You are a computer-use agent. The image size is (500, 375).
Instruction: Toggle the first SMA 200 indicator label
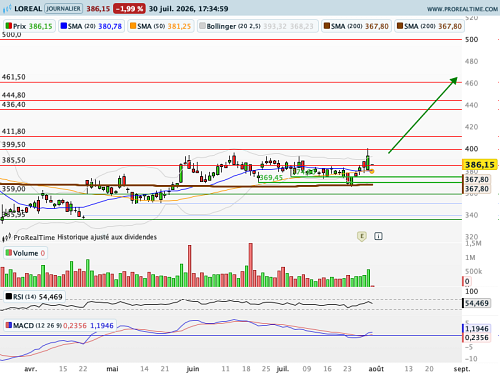click(356, 26)
